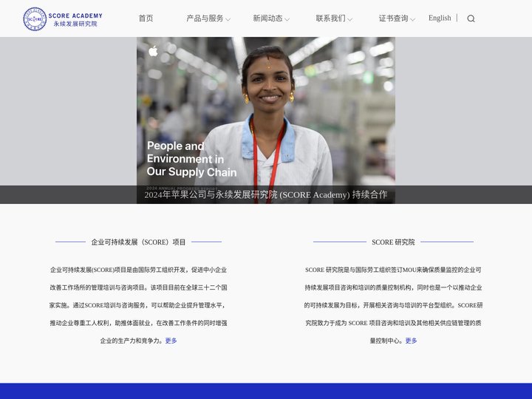Click 更多 under the SCORE项目 description

click(x=171, y=341)
